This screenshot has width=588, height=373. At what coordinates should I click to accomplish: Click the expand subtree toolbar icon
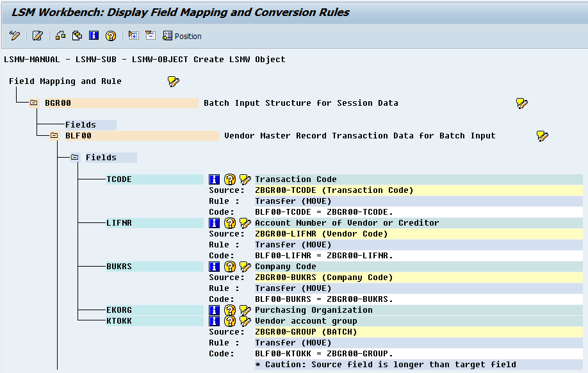pos(133,35)
